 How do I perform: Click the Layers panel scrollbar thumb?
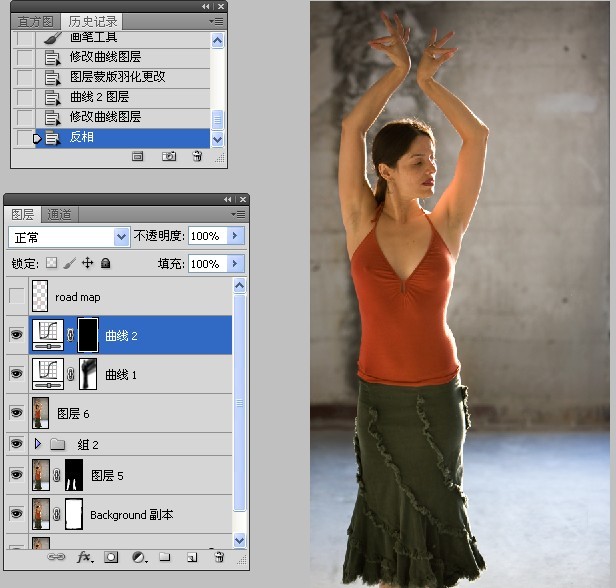click(239, 403)
